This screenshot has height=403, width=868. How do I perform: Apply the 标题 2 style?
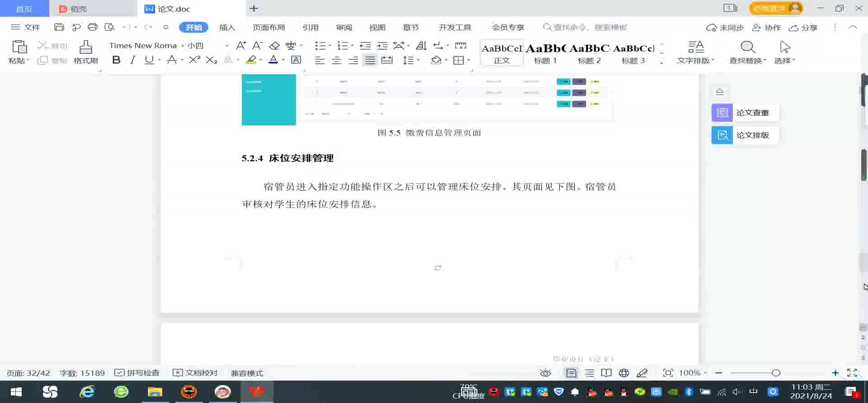click(x=590, y=53)
